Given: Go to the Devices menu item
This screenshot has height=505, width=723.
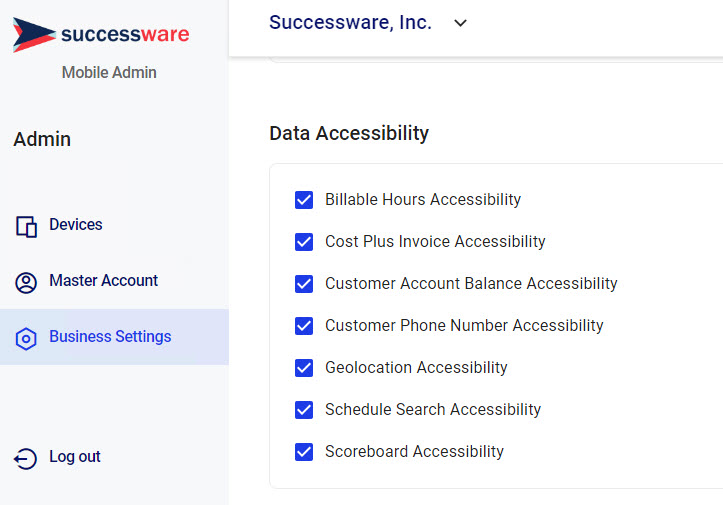Looking at the screenshot, I should pos(114,225).
